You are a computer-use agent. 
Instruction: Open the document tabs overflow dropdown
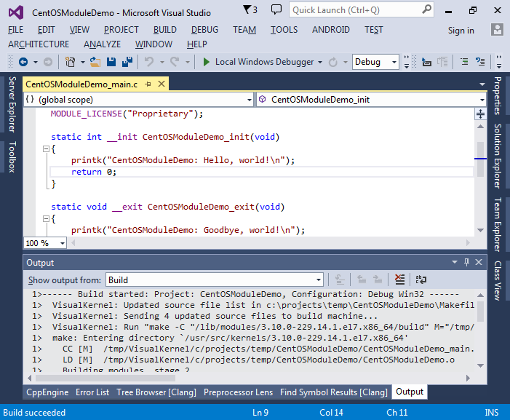[x=482, y=84]
